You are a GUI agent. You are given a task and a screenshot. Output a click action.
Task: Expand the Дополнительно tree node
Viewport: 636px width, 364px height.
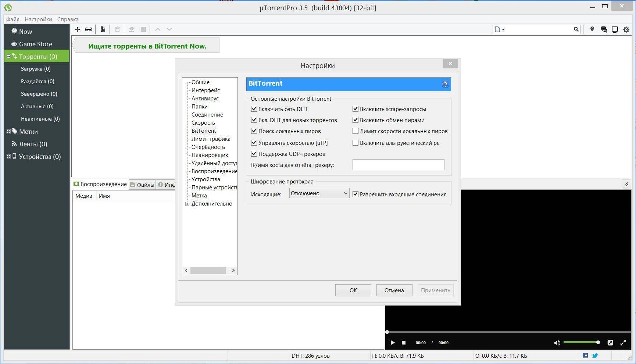[187, 204]
